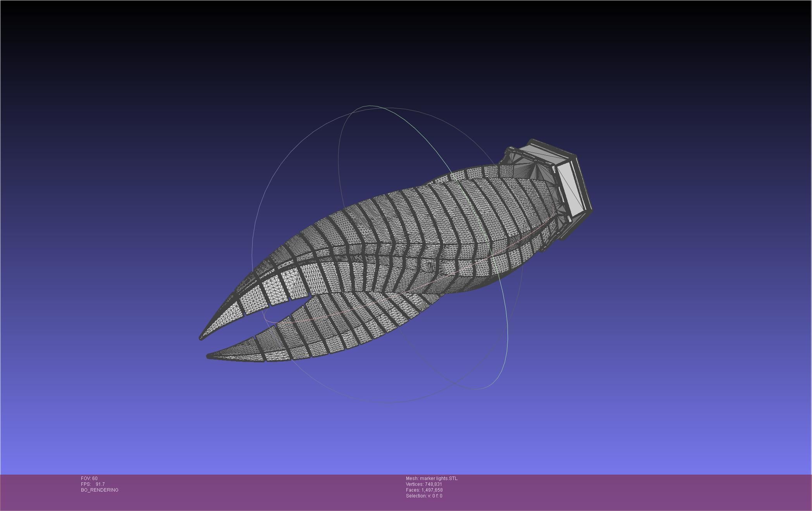Click the 'FPS: 91.7' readout
This screenshot has width=812, height=511.
(x=93, y=484)
